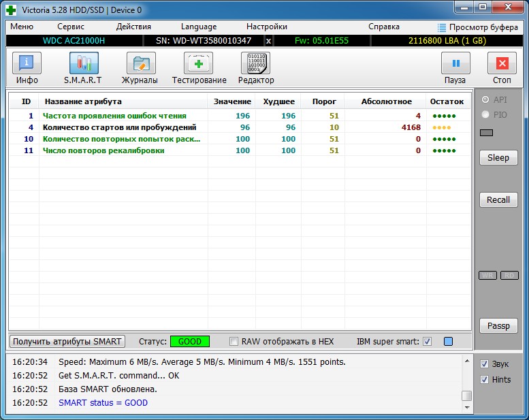Click the x next to serial number

pos(268,41)
